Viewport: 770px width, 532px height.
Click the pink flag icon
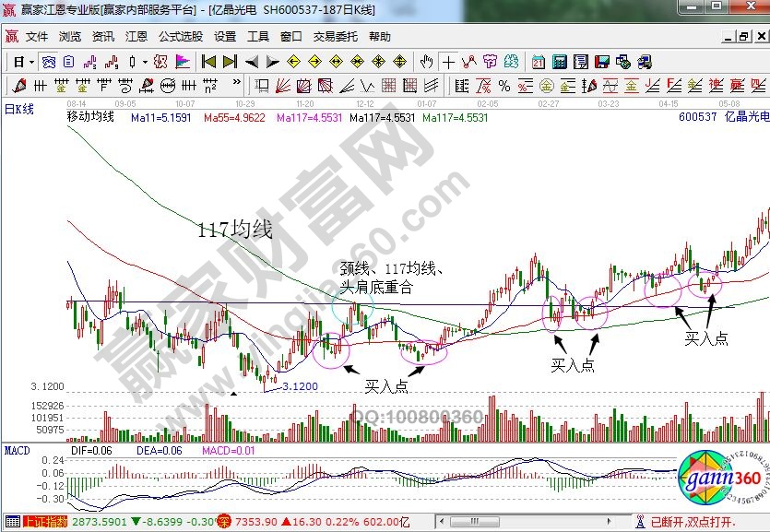[182, 62]
